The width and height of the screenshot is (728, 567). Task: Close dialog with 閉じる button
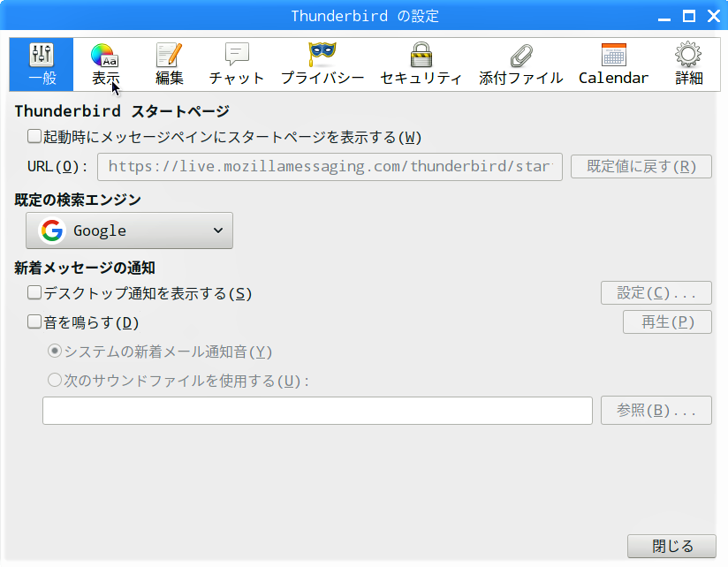(x=671, y=546)
